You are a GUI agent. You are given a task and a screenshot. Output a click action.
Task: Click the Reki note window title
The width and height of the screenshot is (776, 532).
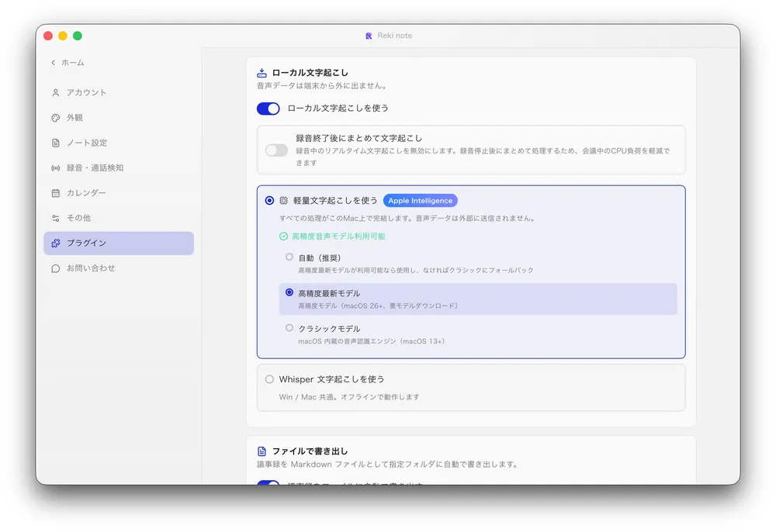pos(395,36)
